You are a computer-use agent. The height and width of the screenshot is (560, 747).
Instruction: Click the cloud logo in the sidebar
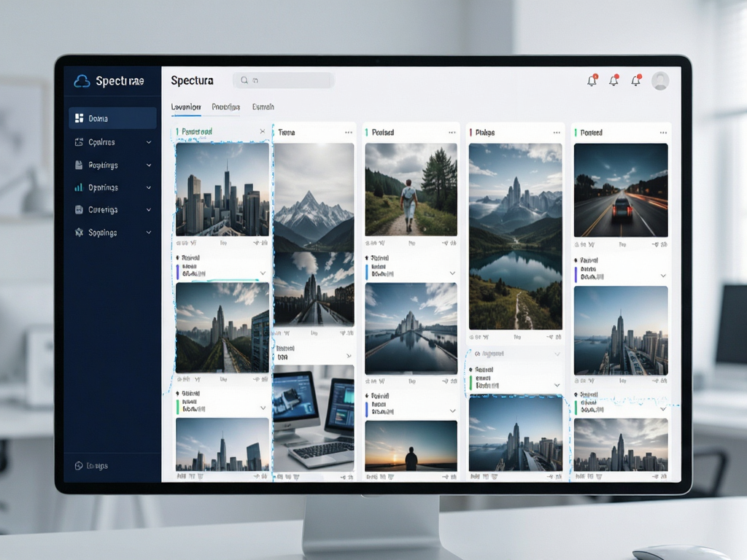click(82, 82)
